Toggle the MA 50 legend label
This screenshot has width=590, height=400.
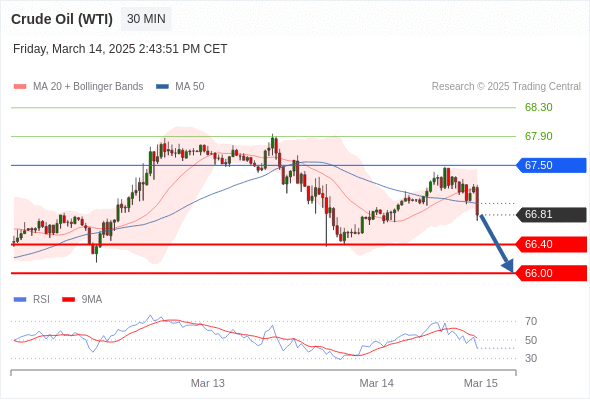coord(190,87)
